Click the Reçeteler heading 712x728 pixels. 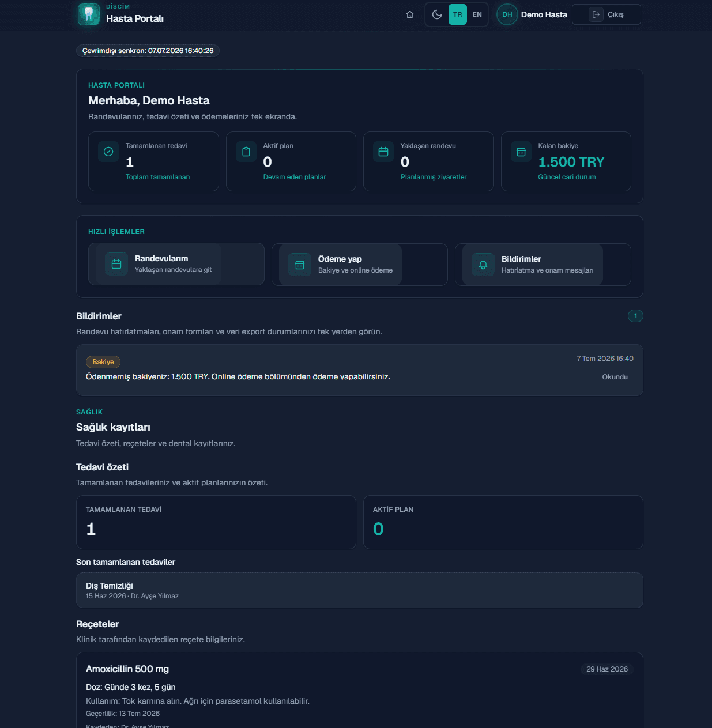pyautogui.click(x=97, y=624)
